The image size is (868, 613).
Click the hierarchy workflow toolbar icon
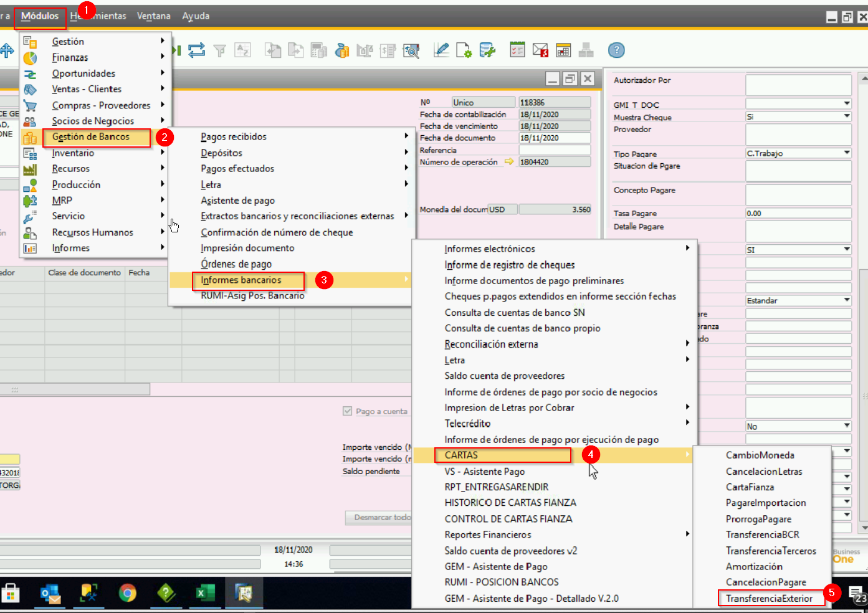click(586, 50)
